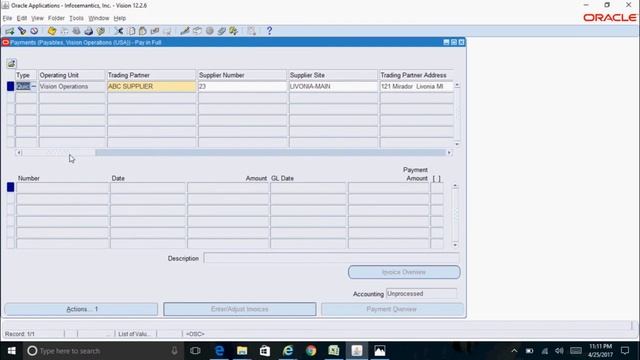Open Chrome from the taskbar
The height and width of the screenshot is (360, 640).
[311, 351]
